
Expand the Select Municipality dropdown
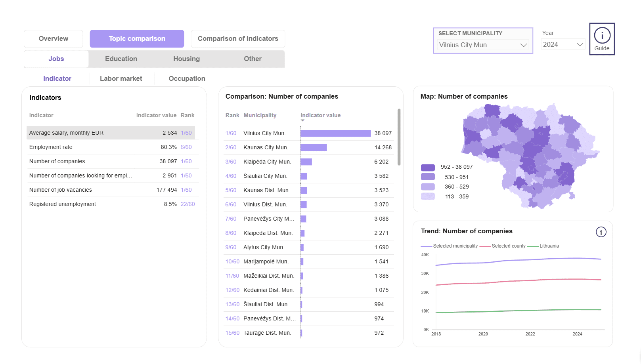483,45
